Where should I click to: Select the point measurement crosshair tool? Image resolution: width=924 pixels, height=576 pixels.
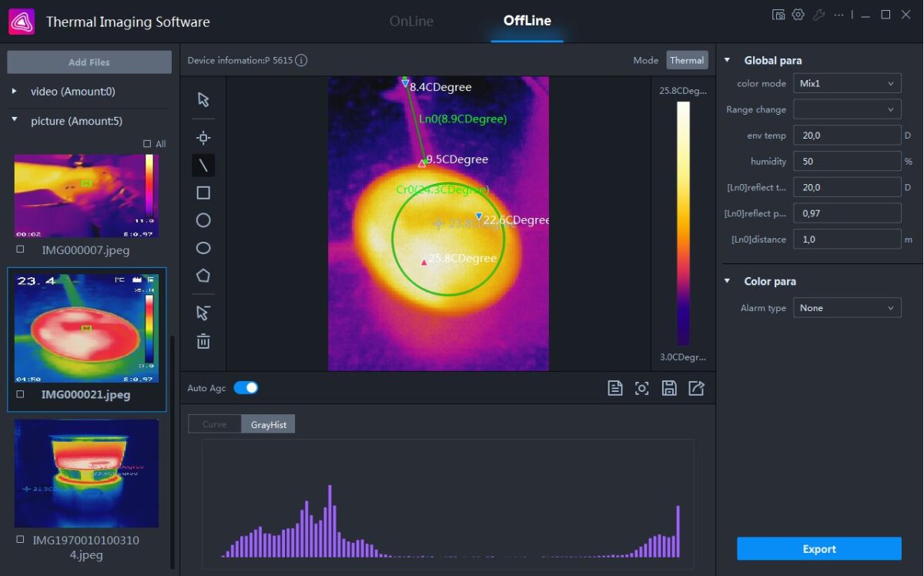tap(203, 138)
